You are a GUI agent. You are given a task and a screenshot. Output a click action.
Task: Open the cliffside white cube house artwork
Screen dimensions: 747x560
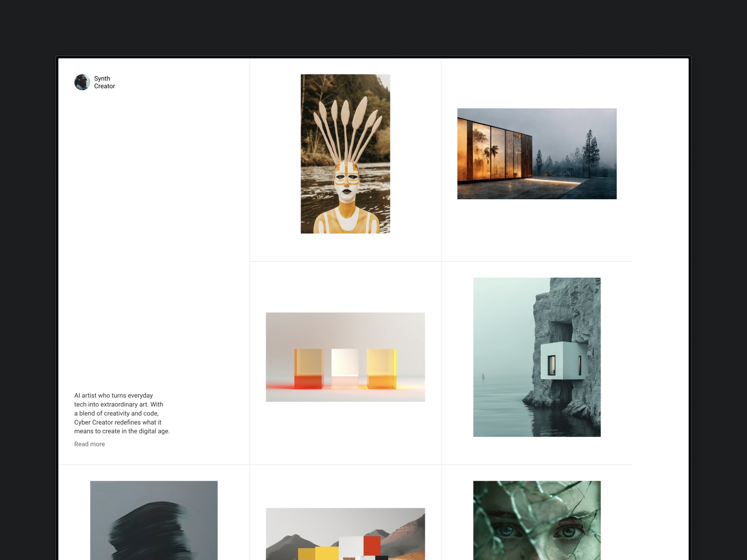coord(537,357)
